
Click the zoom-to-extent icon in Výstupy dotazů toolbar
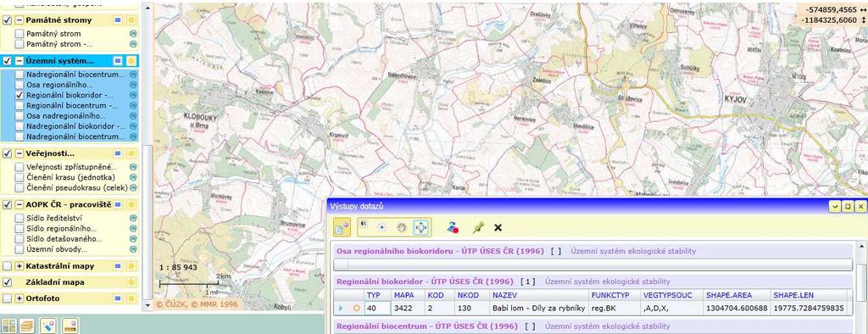(x=420, y=227)
